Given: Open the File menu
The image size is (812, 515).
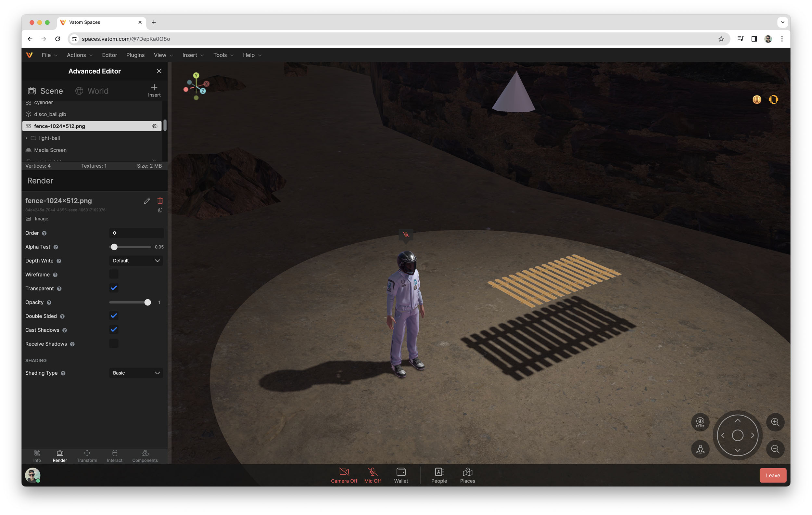Looking at the screenshot, I should tap(49, 55).
